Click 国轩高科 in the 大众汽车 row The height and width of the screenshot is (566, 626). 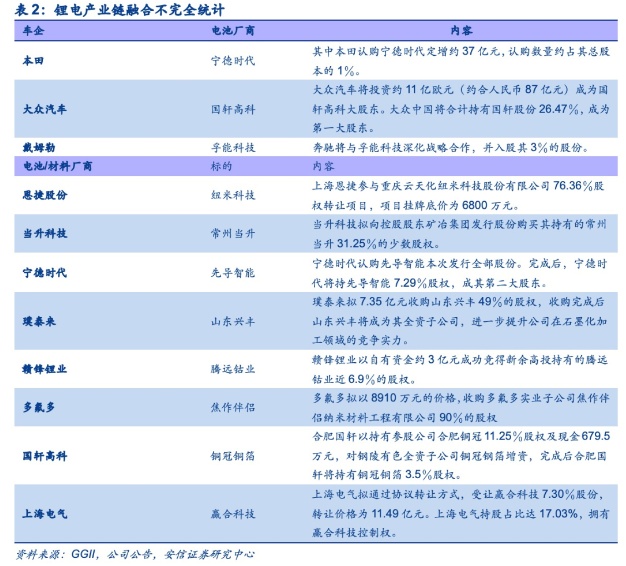[x=233, y=109]
